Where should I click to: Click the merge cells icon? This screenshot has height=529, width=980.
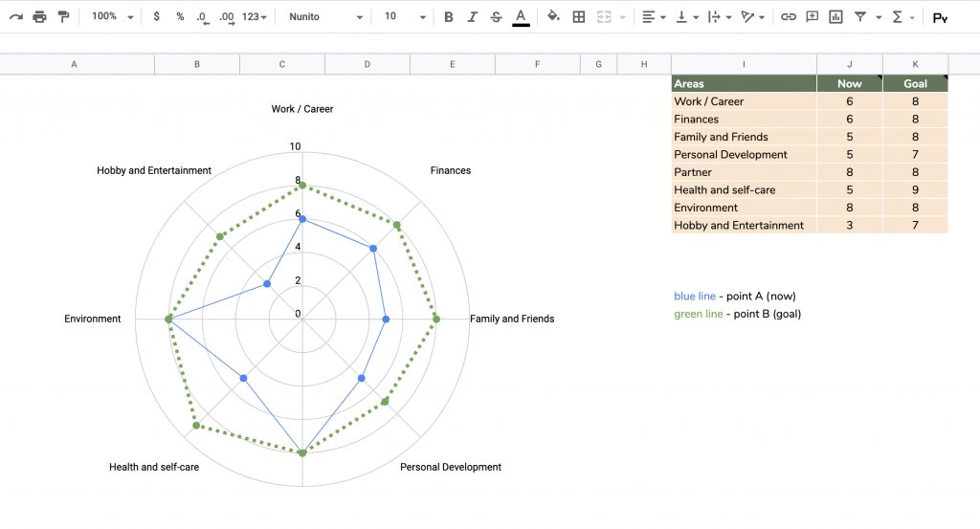604,17
